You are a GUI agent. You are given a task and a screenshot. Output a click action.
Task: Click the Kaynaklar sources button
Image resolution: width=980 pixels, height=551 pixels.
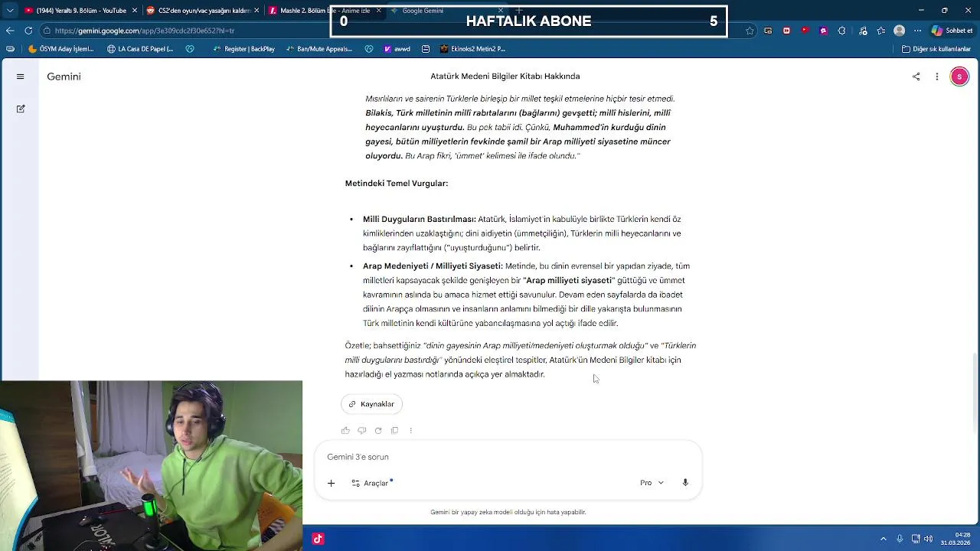click(371, 404)
